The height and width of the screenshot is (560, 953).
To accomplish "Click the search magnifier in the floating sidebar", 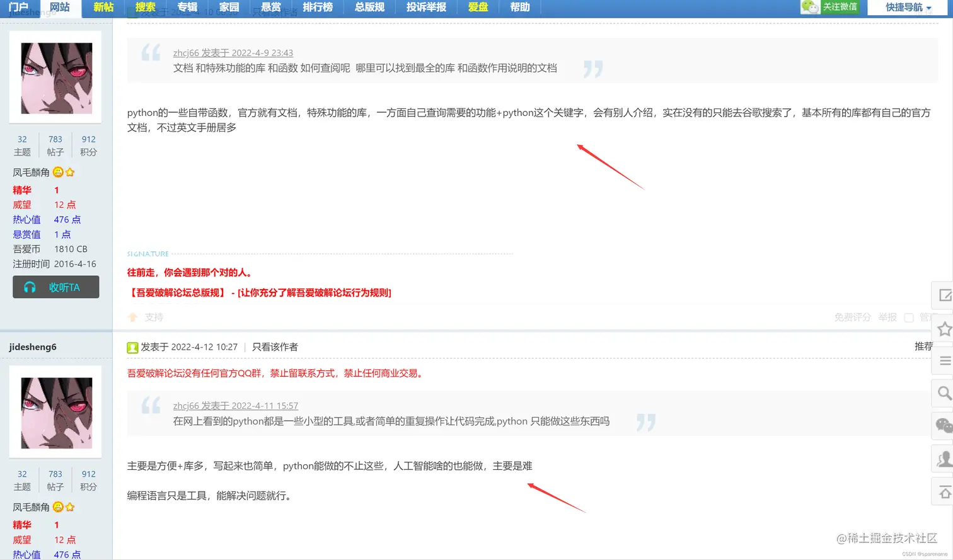I will (x=944, y=392).
